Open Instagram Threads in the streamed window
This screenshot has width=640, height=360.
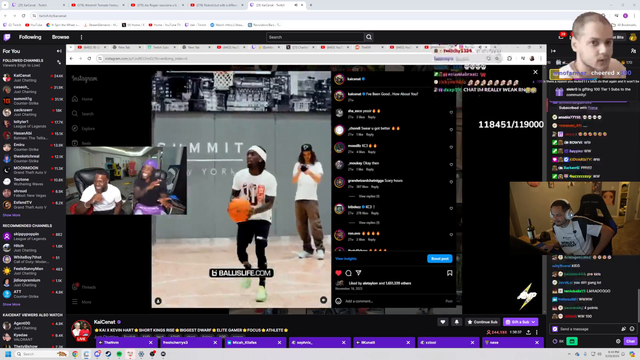84,287
